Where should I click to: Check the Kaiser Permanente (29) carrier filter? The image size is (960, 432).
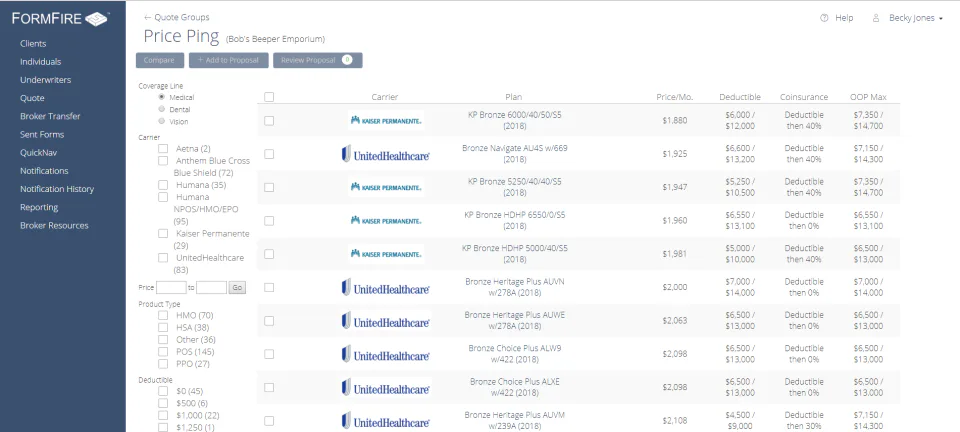pos(163,234)
